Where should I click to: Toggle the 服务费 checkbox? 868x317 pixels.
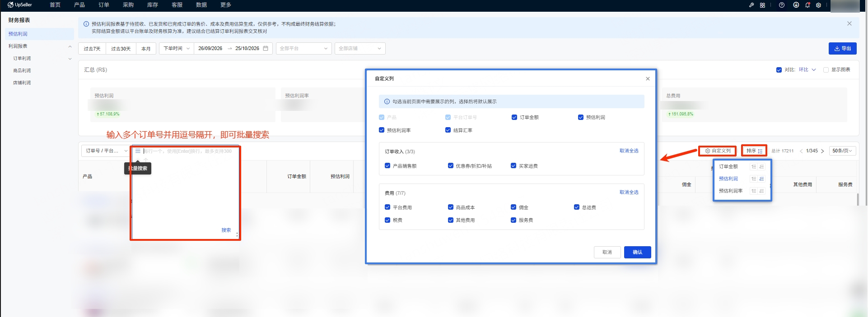[513, 220]
